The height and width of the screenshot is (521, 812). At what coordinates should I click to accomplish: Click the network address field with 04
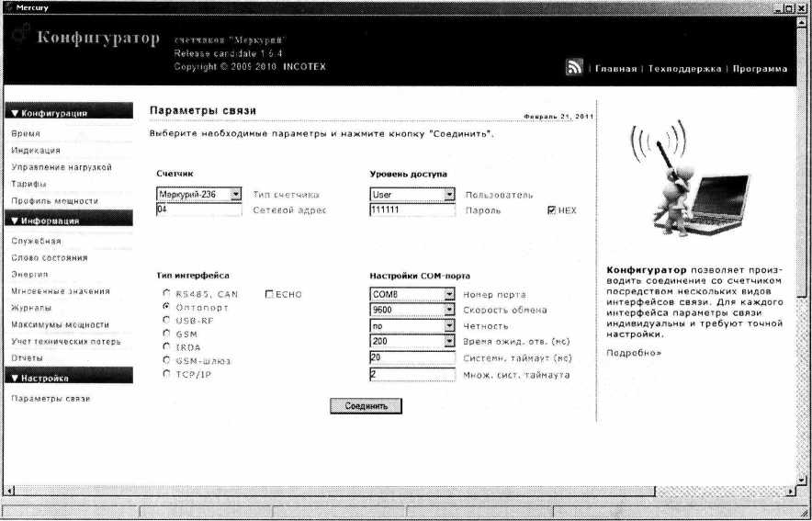point(198,210)
